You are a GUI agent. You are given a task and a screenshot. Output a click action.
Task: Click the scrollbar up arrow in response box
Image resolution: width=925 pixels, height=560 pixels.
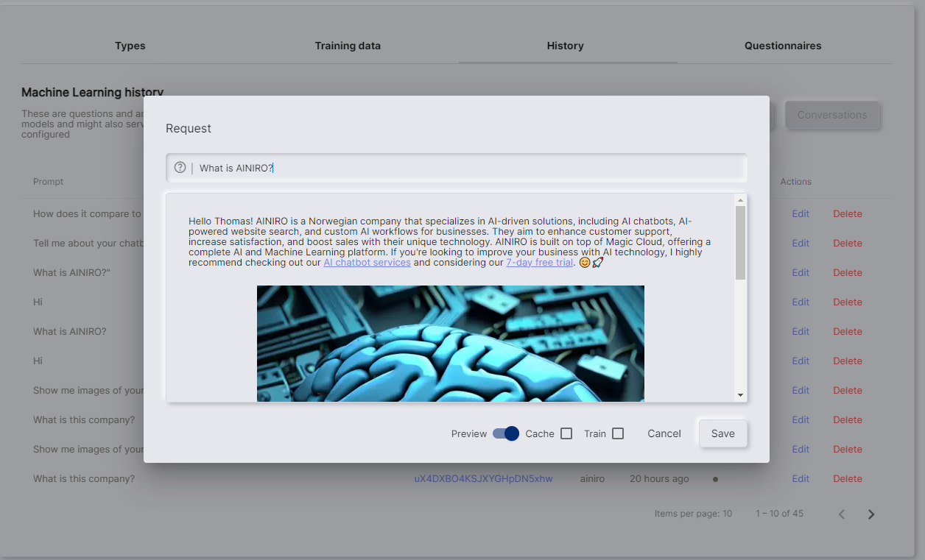coord(740,200)
